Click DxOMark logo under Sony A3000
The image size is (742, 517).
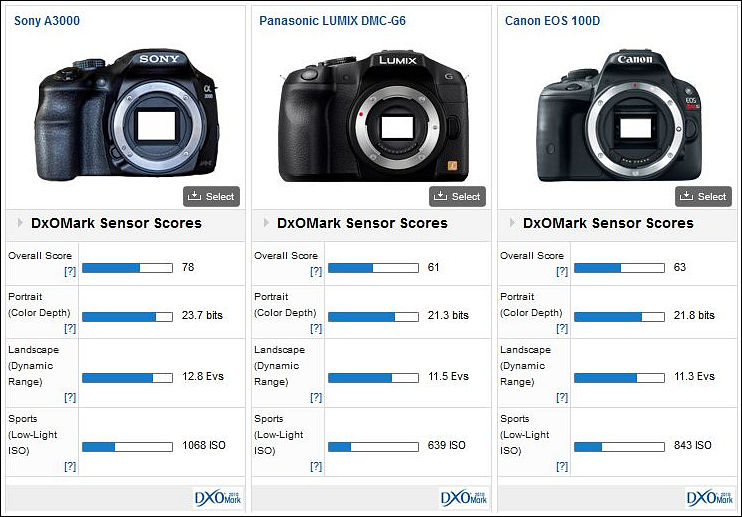[218, 498]
